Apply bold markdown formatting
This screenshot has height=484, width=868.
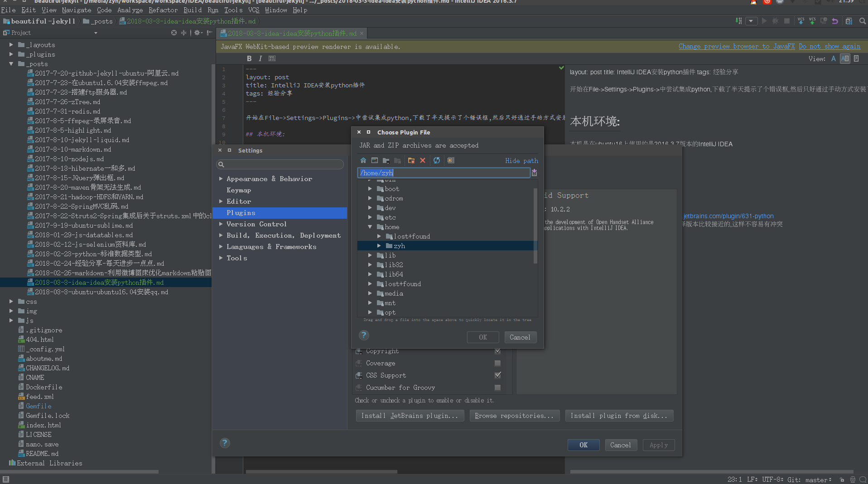coord(249,58)
